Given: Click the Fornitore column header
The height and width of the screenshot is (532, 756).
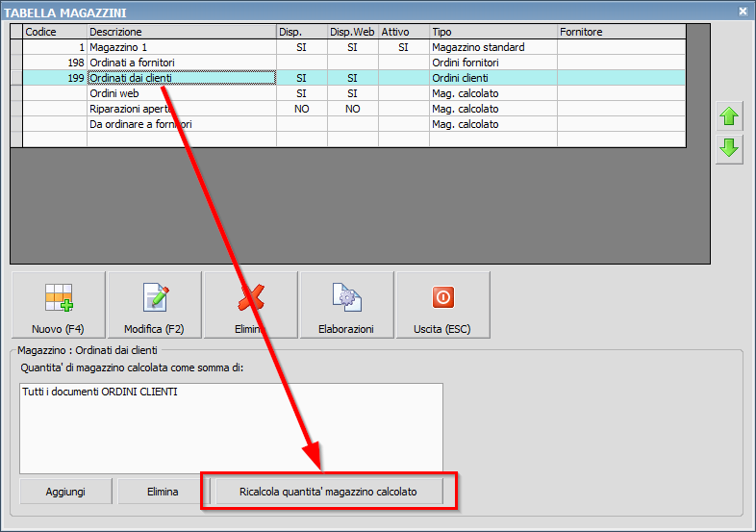Looking at the screenshot, I should coord(621,32).
